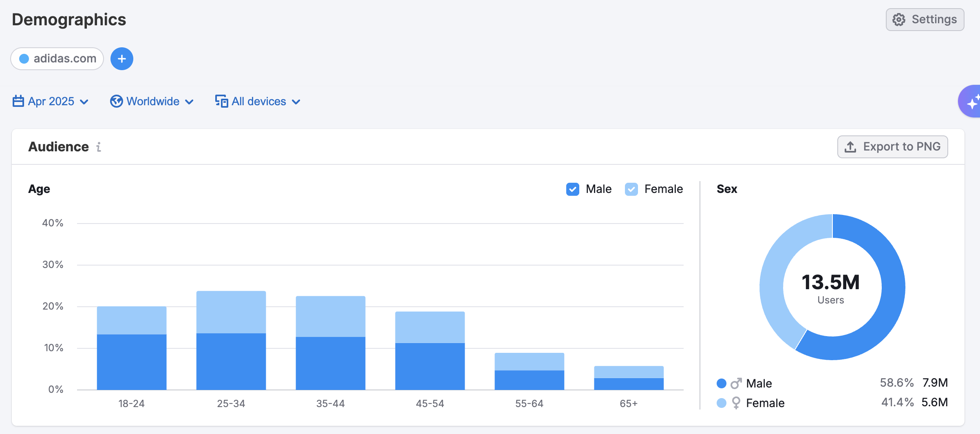
Task: Click the globe icon beside Worldwide
Action: click(116, 101)
